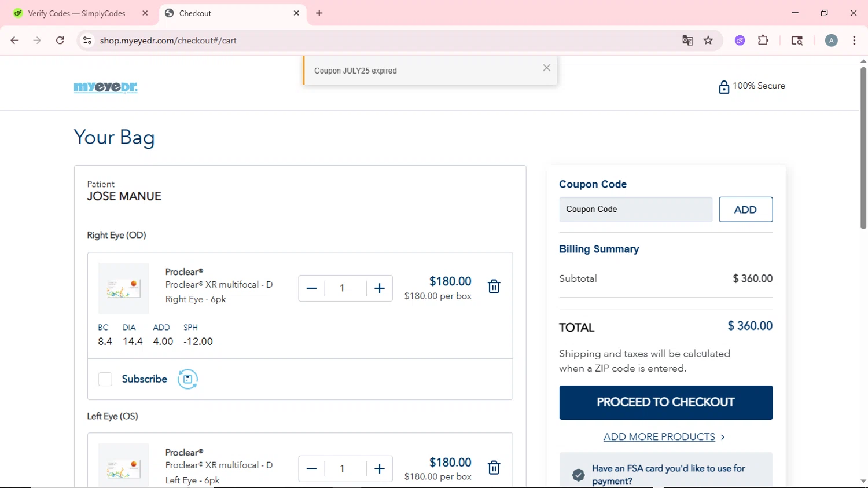Go back to the previous page
868x488 pixels.
point(14,41)
